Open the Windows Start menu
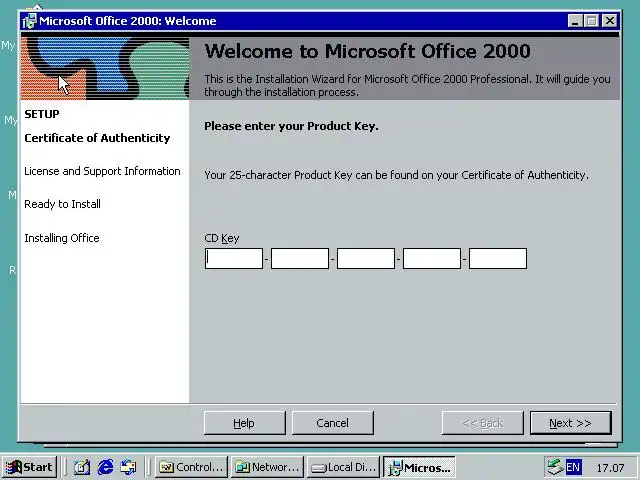Screen dimensions: 640x480 coord(29,467)
